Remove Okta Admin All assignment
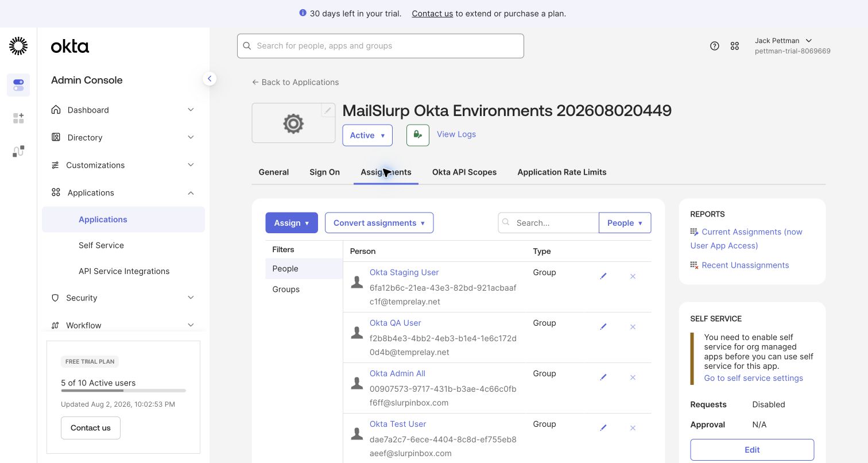 click(x=633, y=377)
